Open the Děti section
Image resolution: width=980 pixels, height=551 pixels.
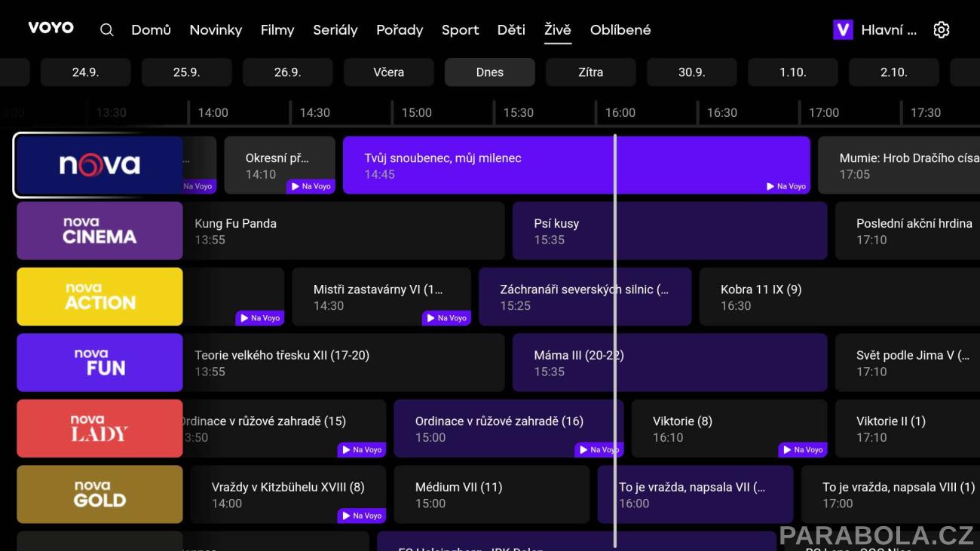[511, 30]
